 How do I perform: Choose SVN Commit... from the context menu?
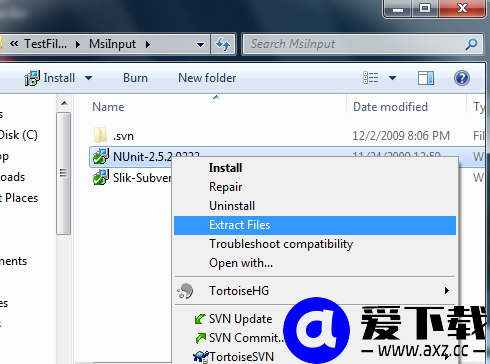[246, 338]
